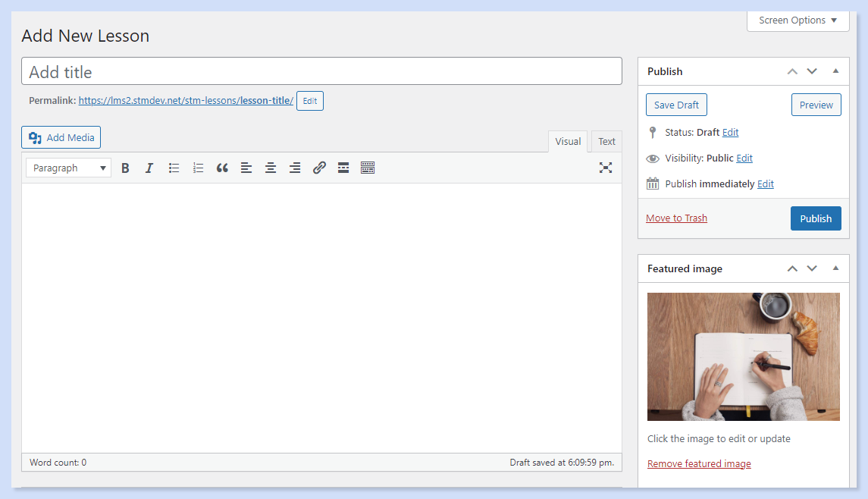Click the Preview button
This screenshot has width=868, height=499.
click(x=816, y=105)
